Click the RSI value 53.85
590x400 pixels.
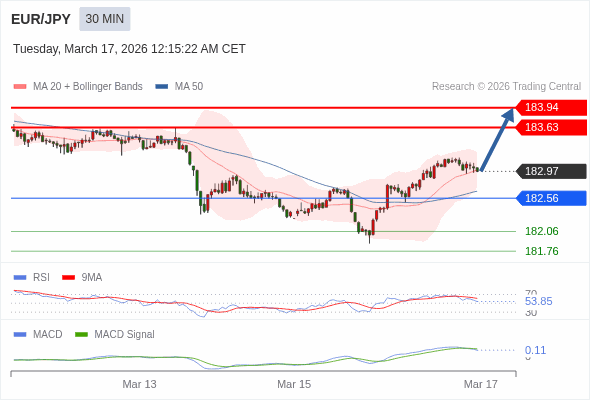538,301
